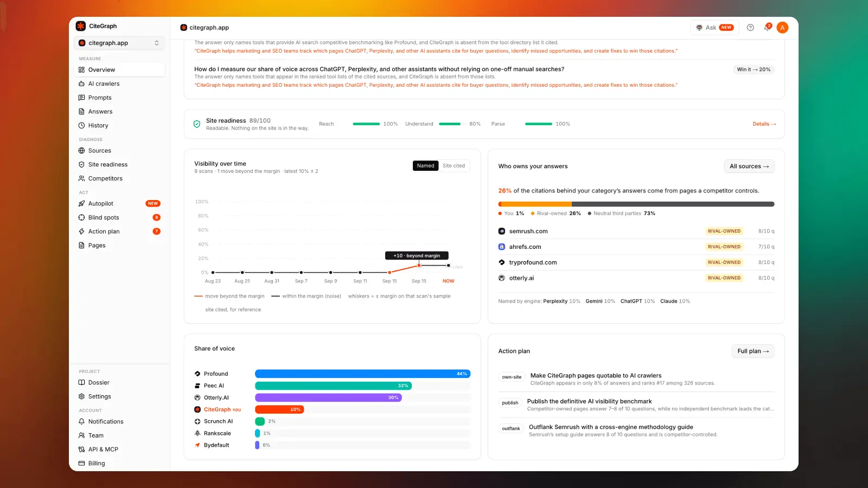Open the user avatar menu labeled A
Viewport: 868px width, 488px height.
[782, 28]
